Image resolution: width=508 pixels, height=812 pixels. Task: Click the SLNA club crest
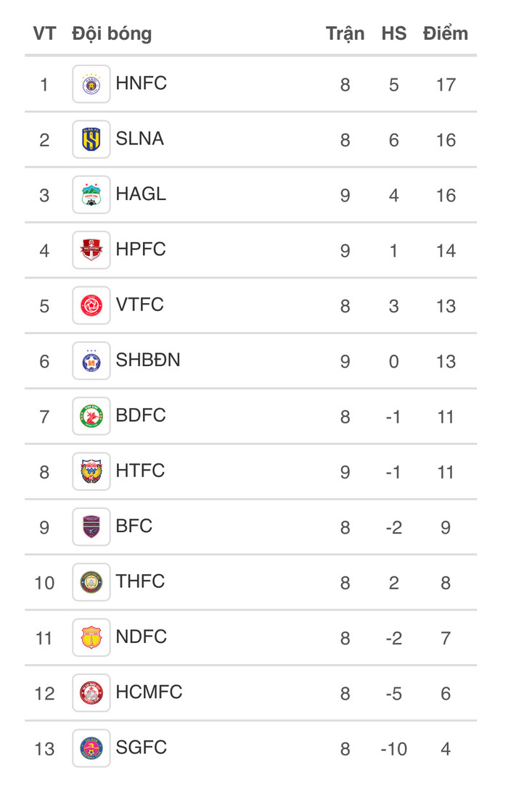pyautogui.click(x=91, y=139)
